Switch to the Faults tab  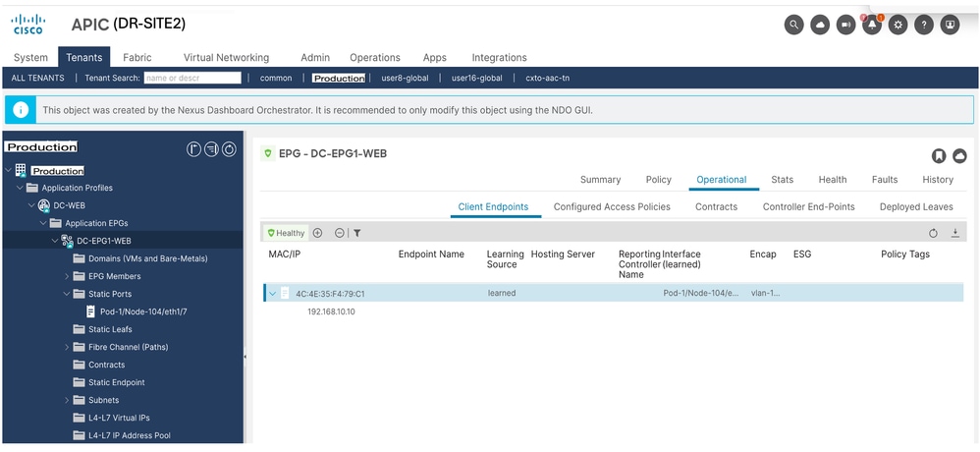click(885, 180)
